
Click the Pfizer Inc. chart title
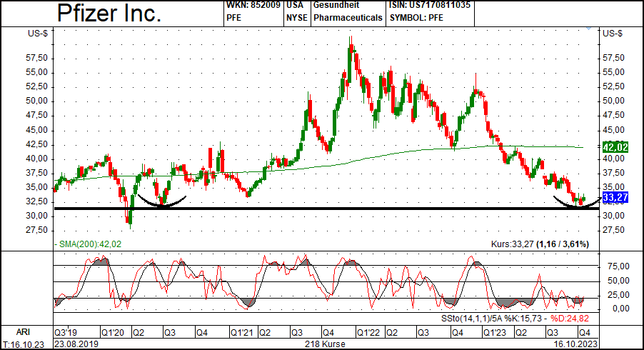click(109, 13)
